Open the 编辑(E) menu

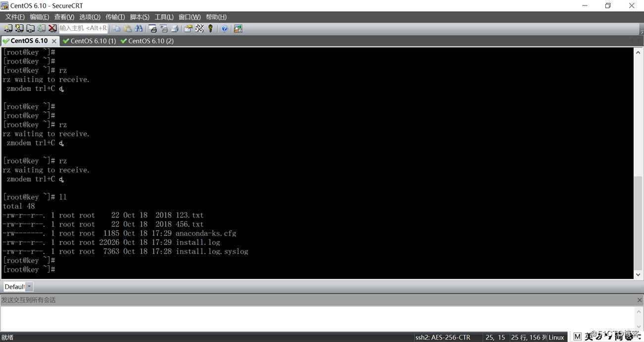coord(40,17)
